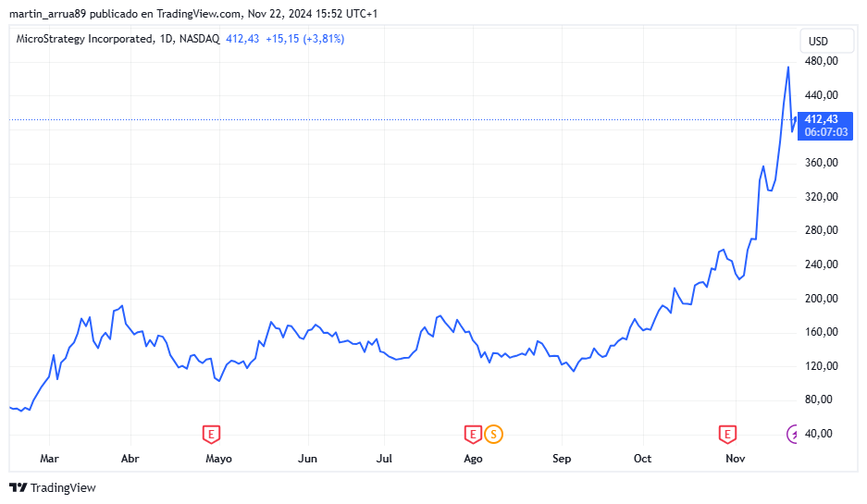Click the 280,00 price axis label
The image size is (867, 504).
pos(821,230)
